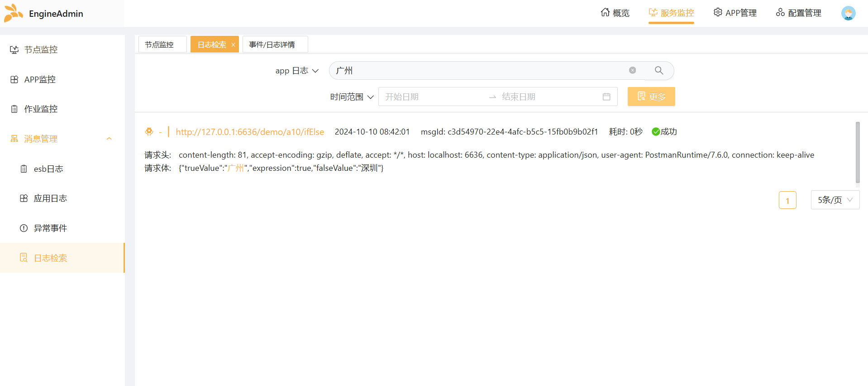868x386 pixels.
Task: Go to APP监控 in the sidebar
Action: pos(62,79)
